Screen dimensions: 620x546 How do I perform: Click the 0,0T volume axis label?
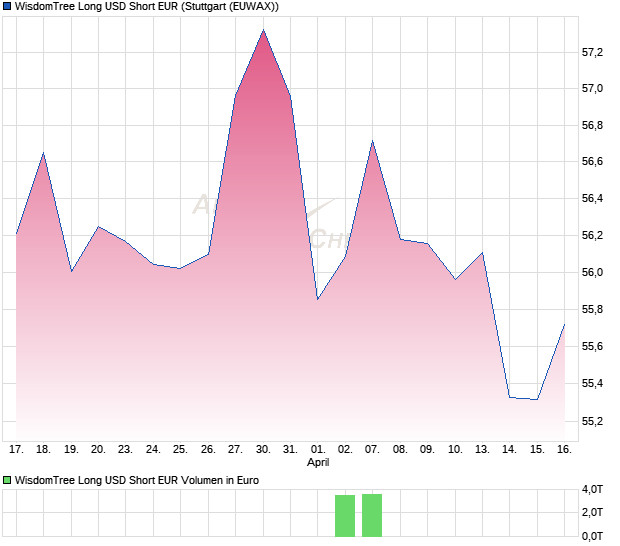pyautogui.click(x=593, y=536)
